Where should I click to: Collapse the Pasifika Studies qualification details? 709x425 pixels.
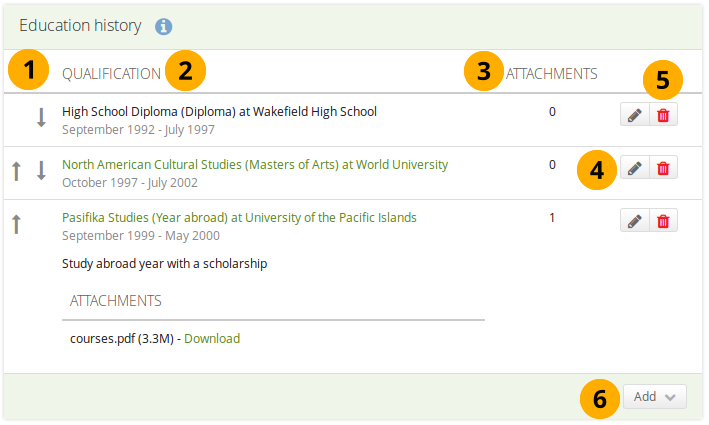tap(239, 217)
